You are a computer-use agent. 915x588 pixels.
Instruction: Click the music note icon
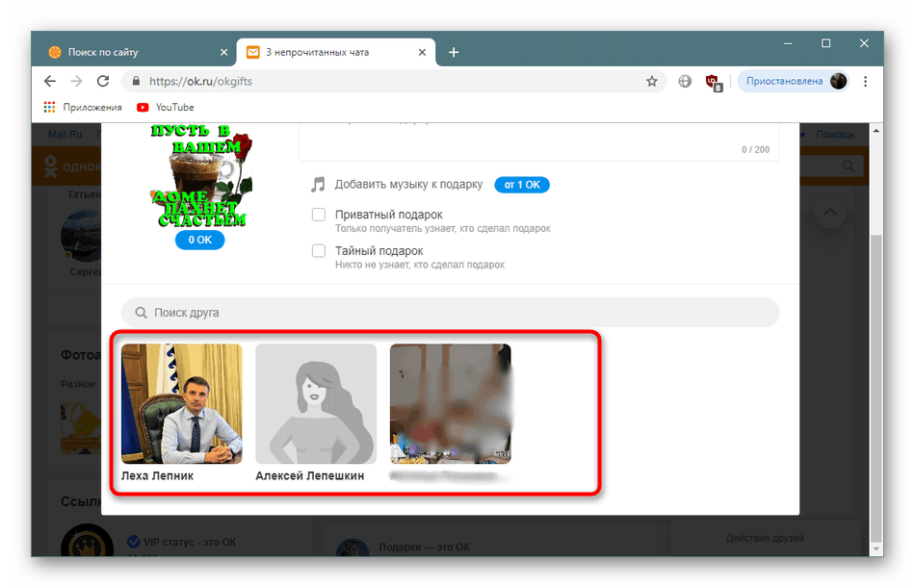pos(318,185)
